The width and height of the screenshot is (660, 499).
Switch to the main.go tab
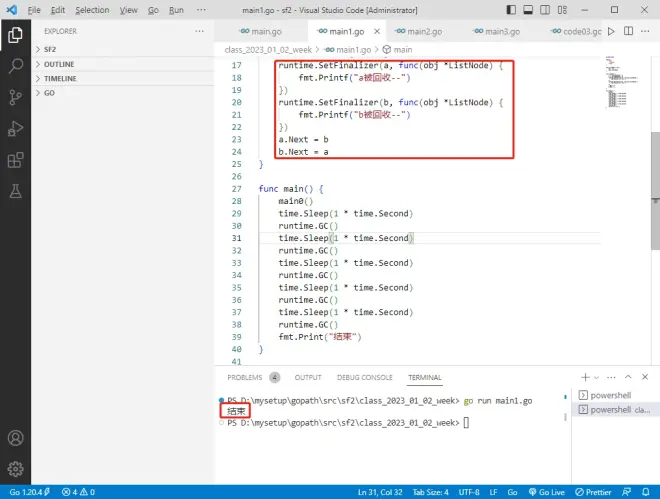[x=261, y=31]
